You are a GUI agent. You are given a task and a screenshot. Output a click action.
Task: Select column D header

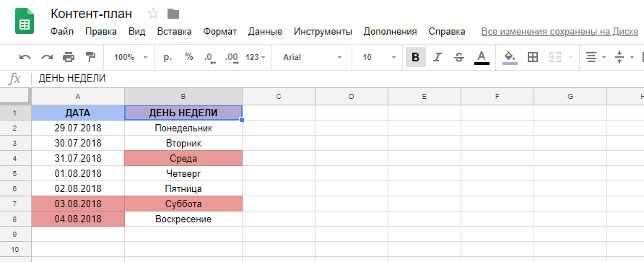352,97
